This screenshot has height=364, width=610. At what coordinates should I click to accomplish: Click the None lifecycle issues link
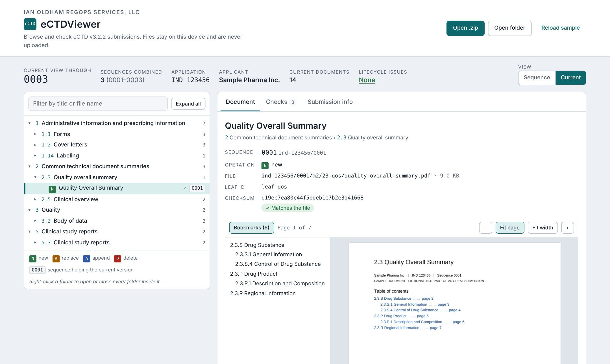(367, 80)
